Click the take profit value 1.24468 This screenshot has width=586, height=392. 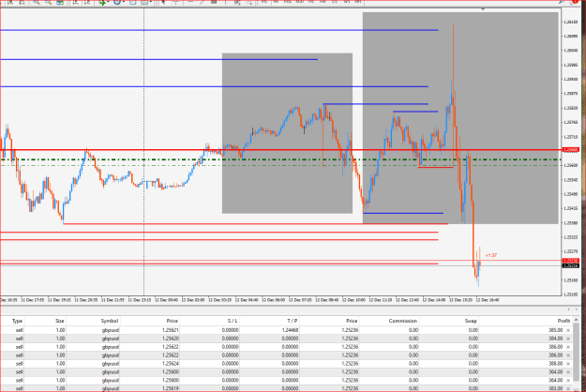290,330
